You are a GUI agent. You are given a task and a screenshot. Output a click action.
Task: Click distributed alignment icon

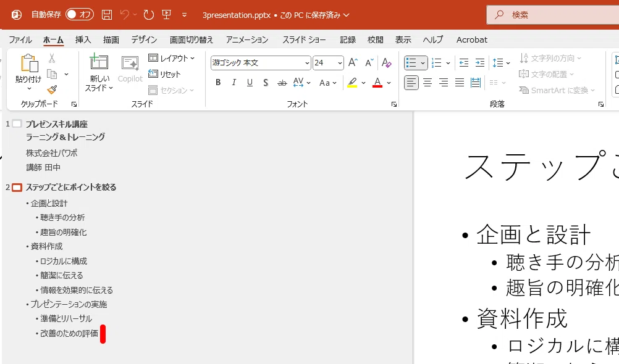[476, 83]
